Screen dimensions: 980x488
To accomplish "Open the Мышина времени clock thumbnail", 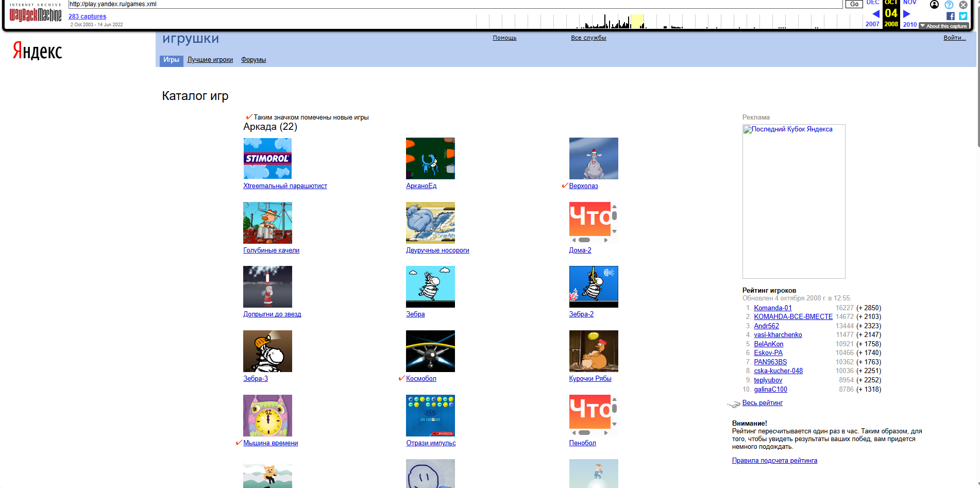I will (x=267, y=415).
